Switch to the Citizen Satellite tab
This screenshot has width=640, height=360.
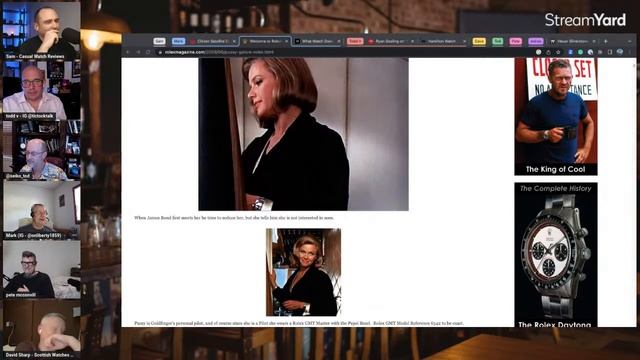[x=213, y=41]
